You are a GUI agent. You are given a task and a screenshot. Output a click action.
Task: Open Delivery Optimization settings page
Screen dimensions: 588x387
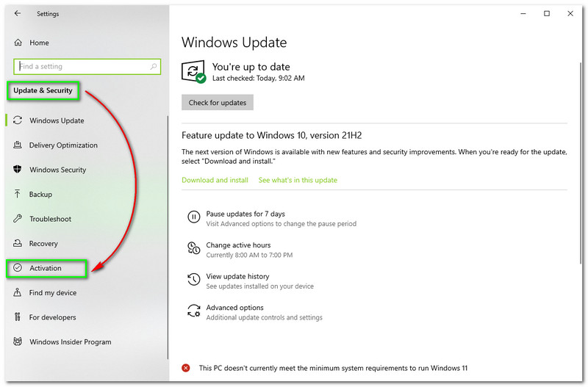[63, 145]
